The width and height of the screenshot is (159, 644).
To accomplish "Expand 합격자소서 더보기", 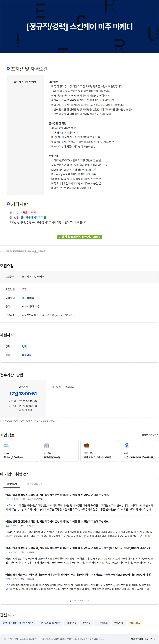I will 79,601.
